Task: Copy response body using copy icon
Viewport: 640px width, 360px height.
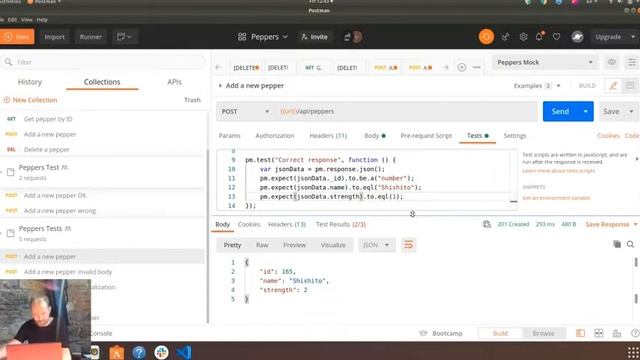Action: click(617, 244)
